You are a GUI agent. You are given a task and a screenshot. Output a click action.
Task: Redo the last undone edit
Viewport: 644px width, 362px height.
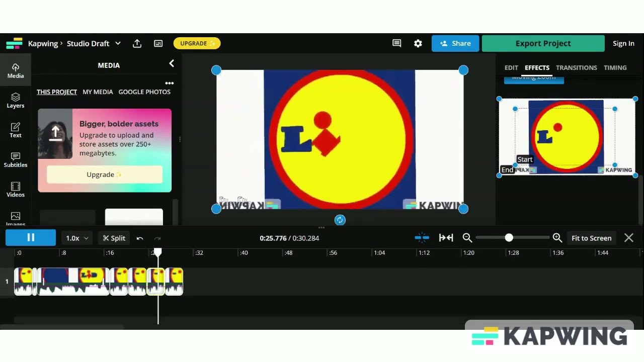coord(157,238)
